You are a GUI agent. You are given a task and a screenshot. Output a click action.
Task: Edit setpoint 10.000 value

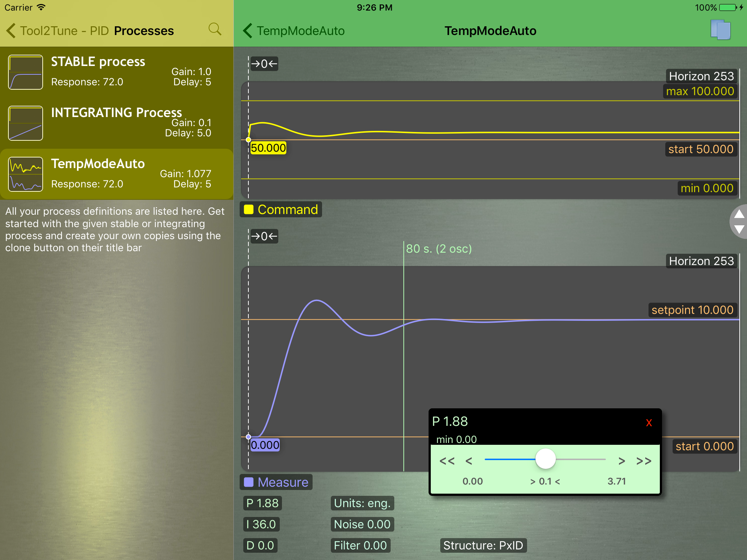pos(693,310)
